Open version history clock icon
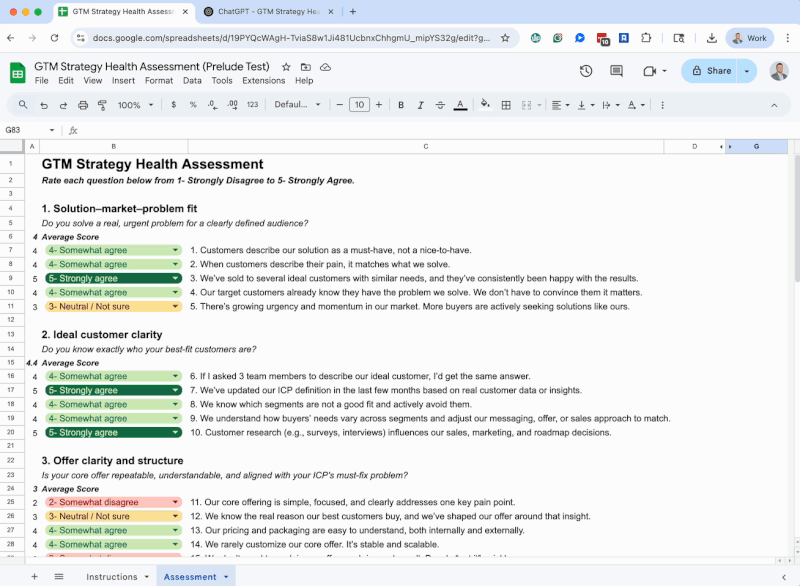800x586 pixels. click(586, 71)
